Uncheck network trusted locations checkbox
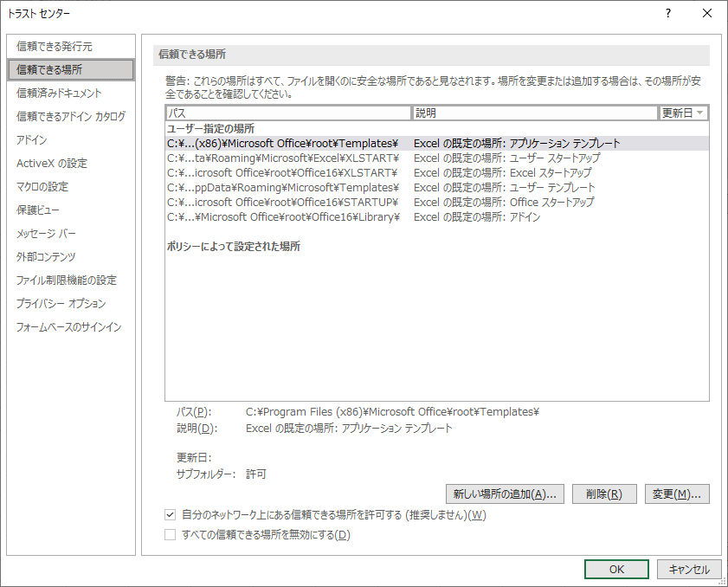The height and width of the screenshot is (587, 728). tap(171, 514)
